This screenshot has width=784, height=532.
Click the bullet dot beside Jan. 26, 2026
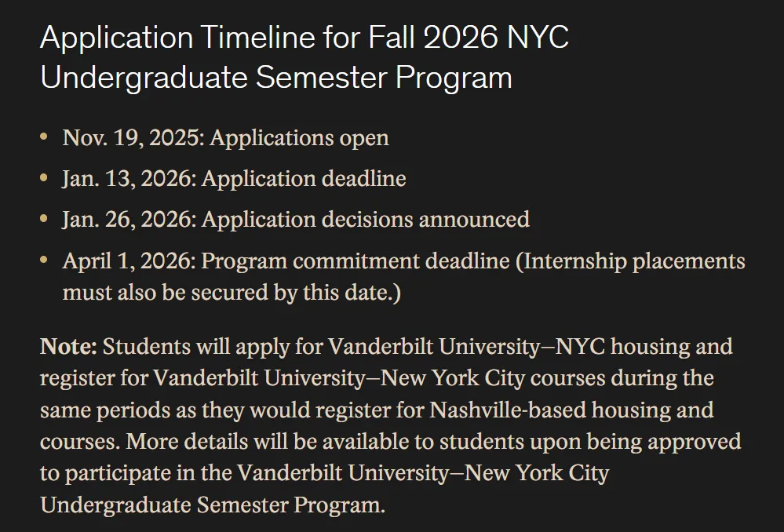[44, 219]
